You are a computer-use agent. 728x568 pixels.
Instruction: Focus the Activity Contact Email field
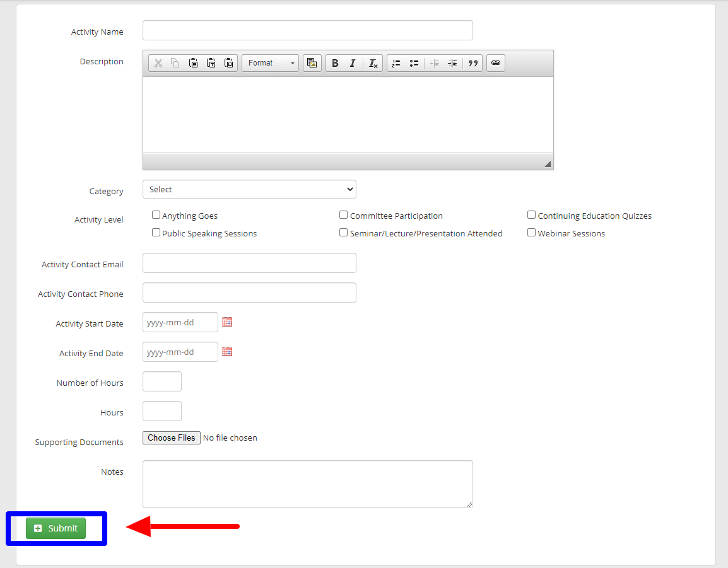249,263
